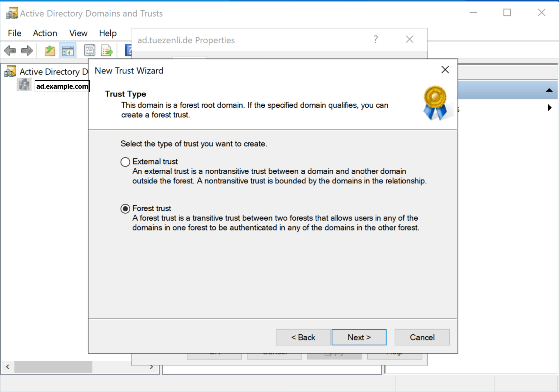Click the Forward arrow toolbar icon
This screenshot has width=559, height=392.
tap(27, 51)
